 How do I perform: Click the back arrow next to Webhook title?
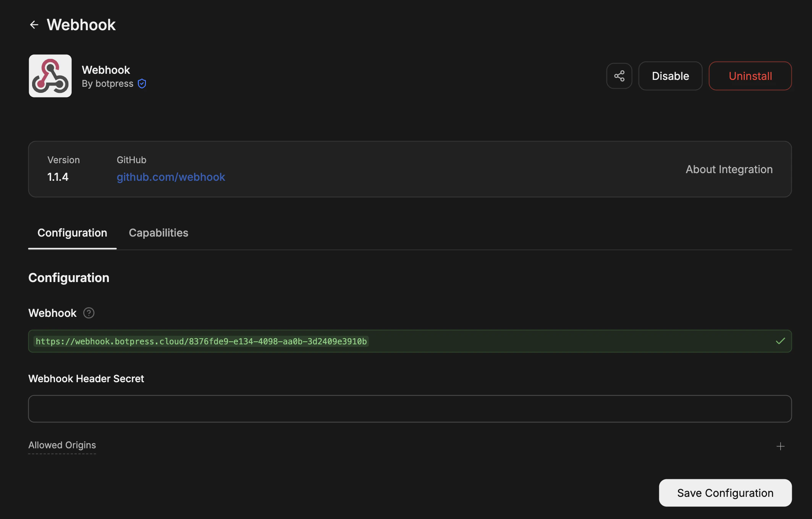(x=35, y=24)
